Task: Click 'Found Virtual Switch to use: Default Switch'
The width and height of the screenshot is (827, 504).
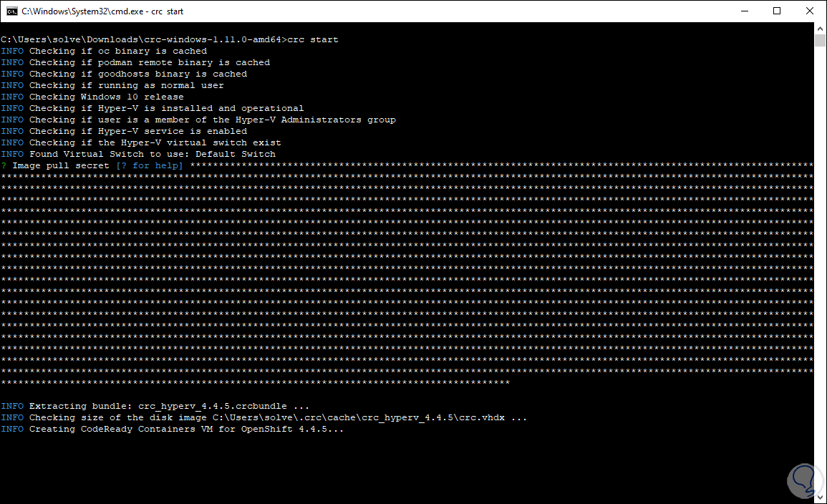Action: point(138,155)
